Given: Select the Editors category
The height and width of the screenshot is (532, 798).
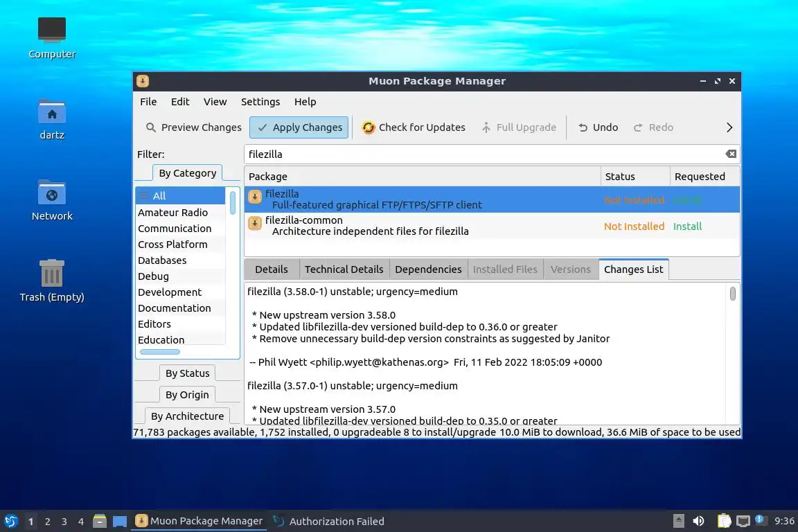Looking at the screenshot, I should (x=181, y=324).
